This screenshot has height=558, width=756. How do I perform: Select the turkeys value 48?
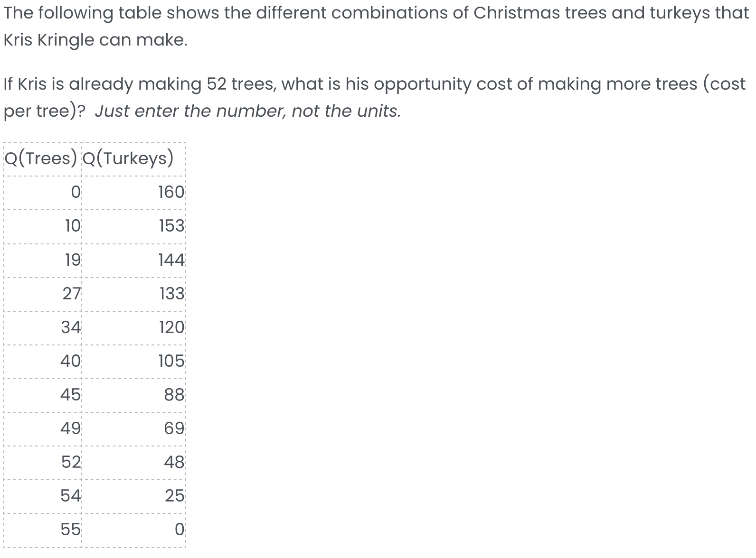pyautogui.click(x=174, y=462)
